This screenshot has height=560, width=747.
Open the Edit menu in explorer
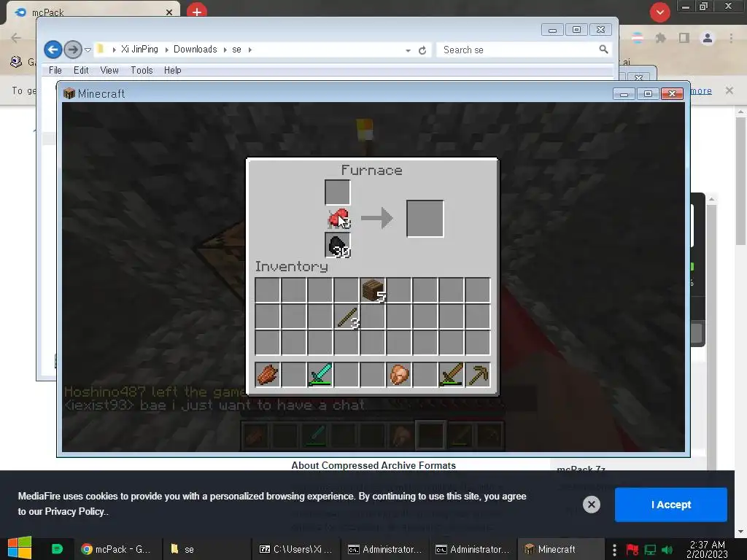81,70
